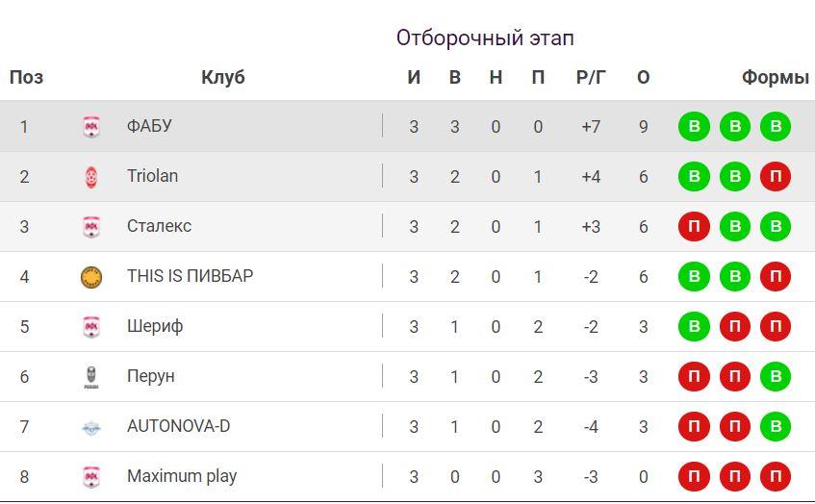Click Сталекс's red П loss form badge
This screenshot has width=815, height=504.
[x=694, y=227]
